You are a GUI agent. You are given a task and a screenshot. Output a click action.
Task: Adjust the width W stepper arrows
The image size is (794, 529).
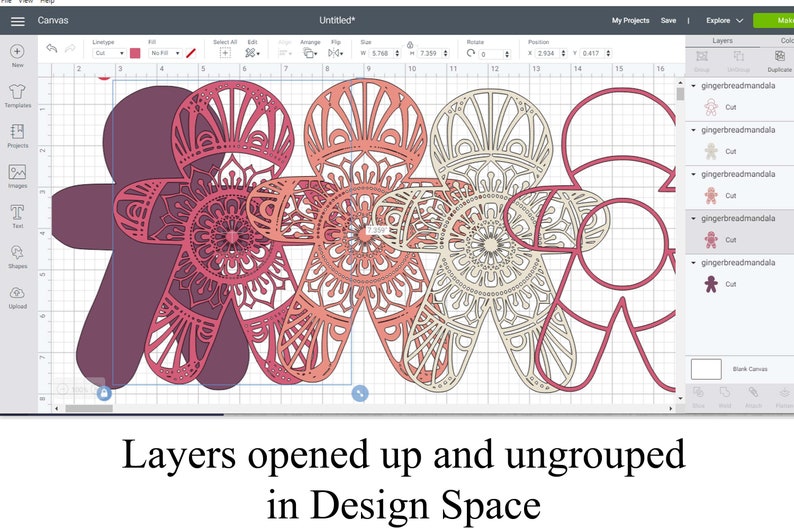tap(397, 53)
